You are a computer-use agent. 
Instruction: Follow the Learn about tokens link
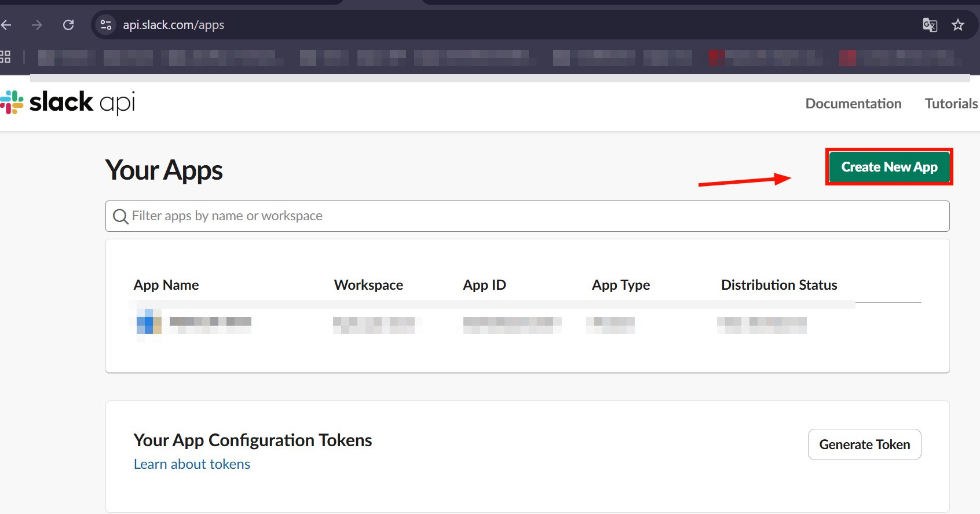click(192, 464)
